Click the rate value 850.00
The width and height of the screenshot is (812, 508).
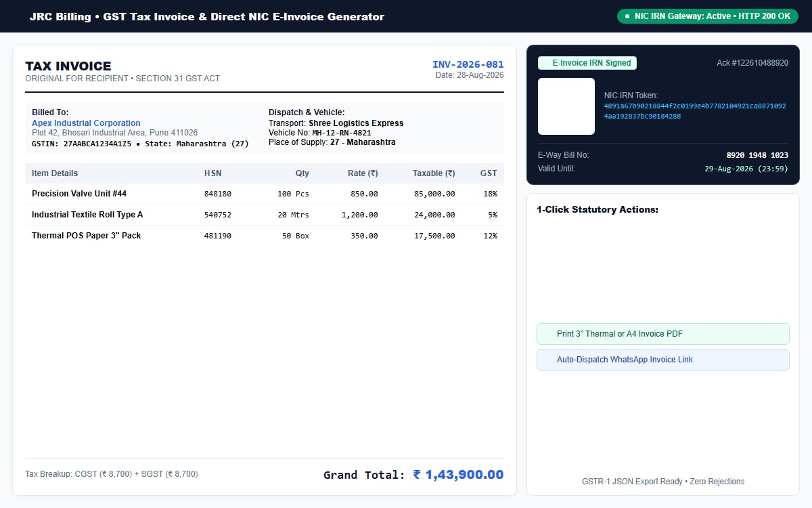364,194
